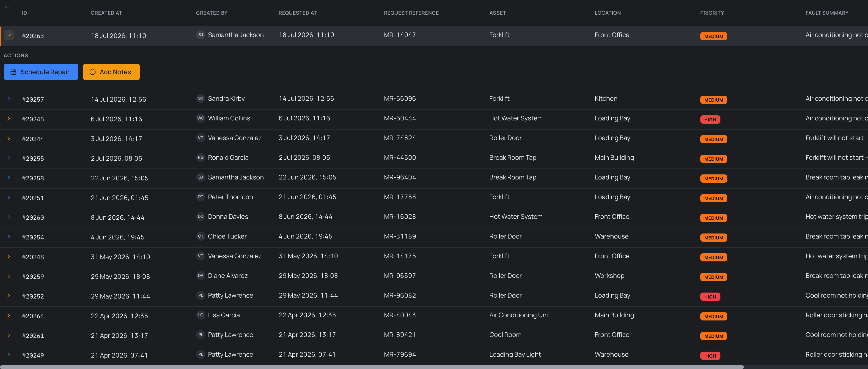Click the Schedule Repair button

click(41, 72)
